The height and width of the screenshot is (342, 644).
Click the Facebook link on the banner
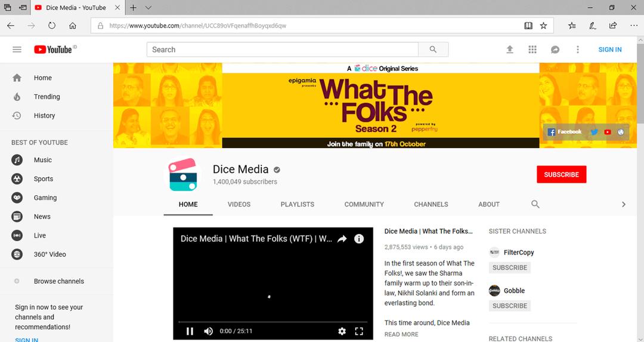[565, 132]
